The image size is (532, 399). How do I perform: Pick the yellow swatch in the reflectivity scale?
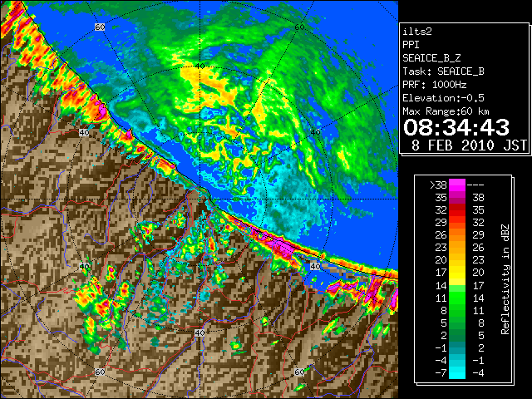point(457,273)
